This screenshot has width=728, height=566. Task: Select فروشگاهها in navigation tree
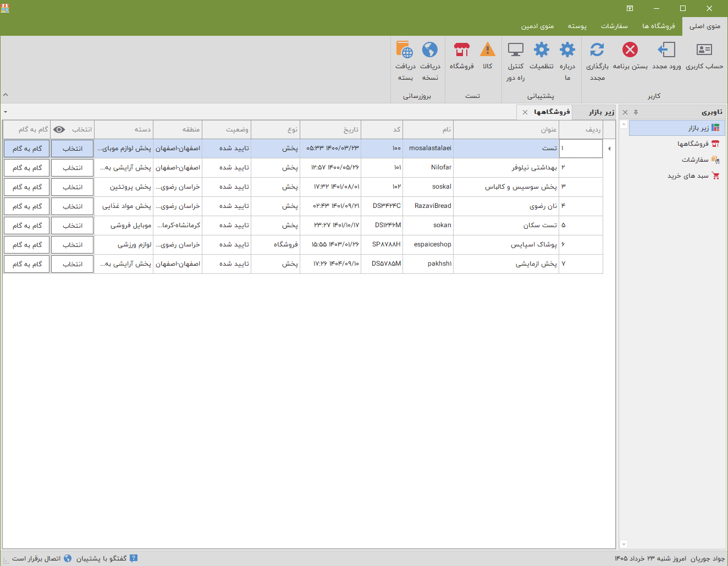677,144
